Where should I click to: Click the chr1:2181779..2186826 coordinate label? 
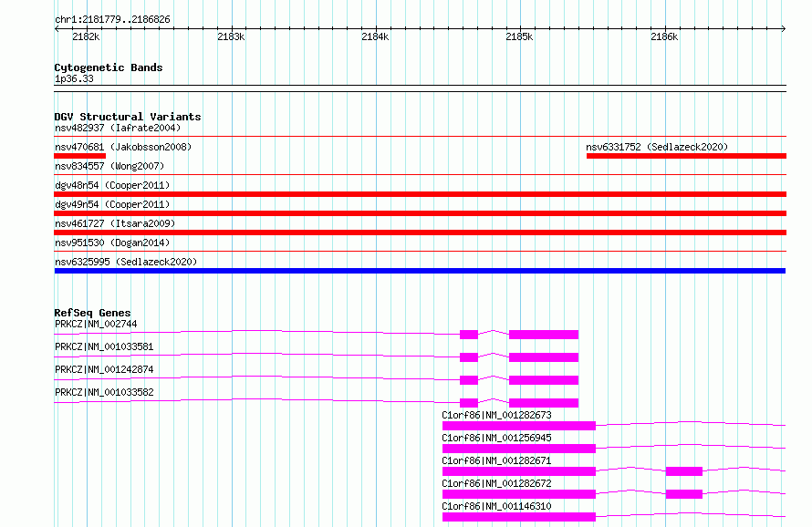[x=112, y=19]
